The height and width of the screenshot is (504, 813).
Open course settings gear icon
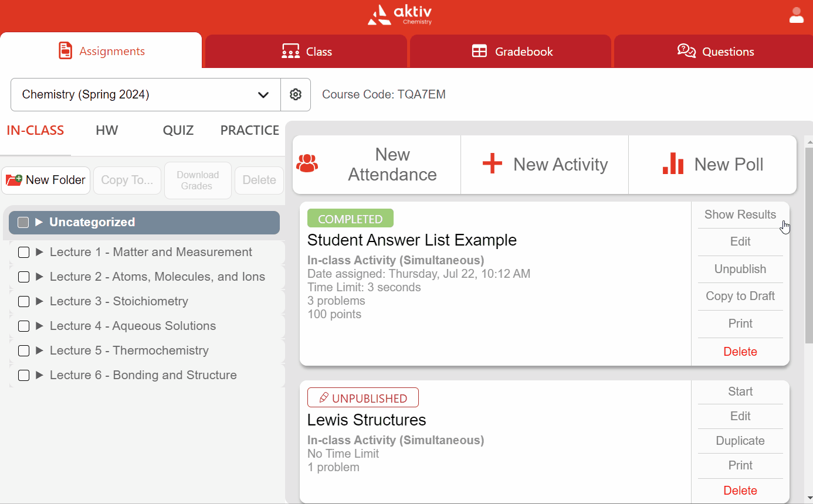click(296, 94)
